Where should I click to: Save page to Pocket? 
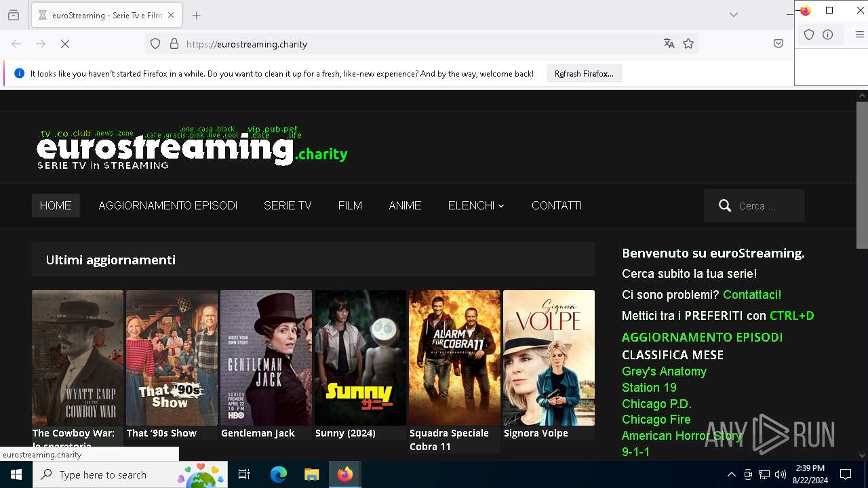[x=778, y=44]
